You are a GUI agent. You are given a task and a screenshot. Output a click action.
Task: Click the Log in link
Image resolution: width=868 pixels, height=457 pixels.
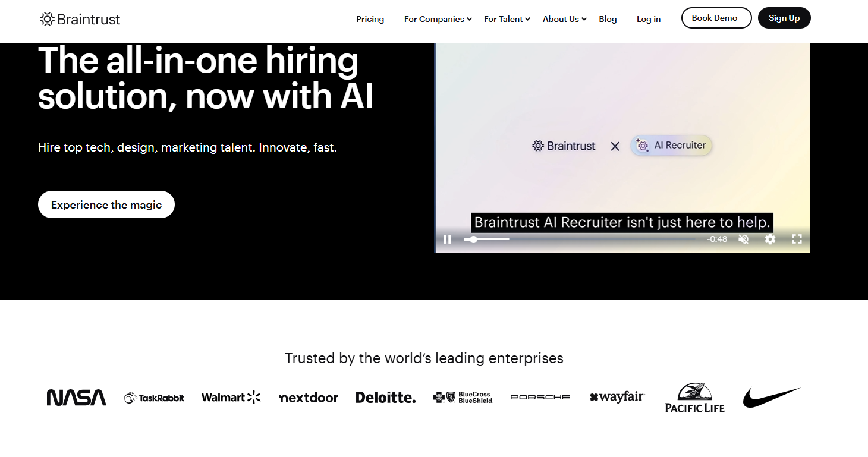(649, 19)
